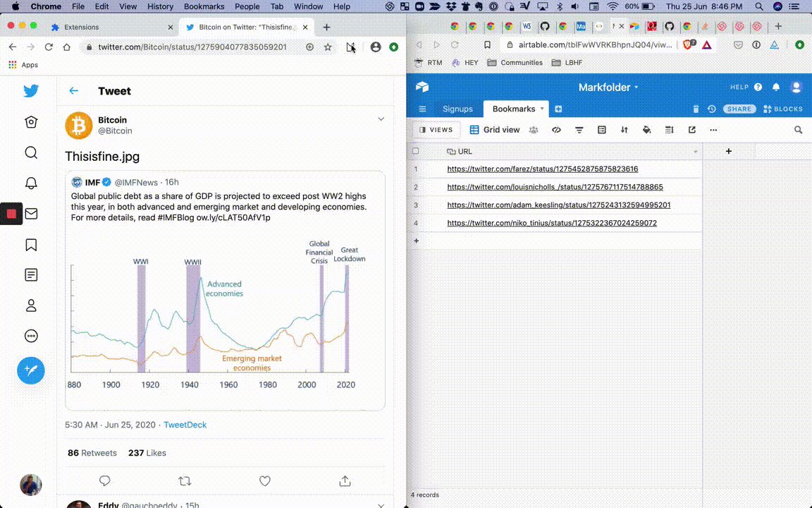The image size is (812, 508).
Task: Open Airtable group icon
Action: pyautogui.click(x=602, y=130)
